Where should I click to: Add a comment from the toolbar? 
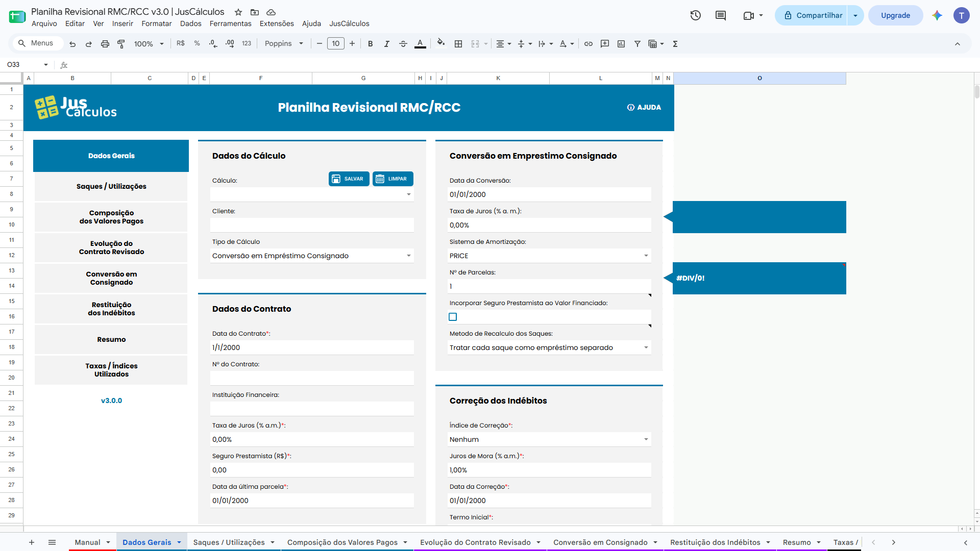605,44
